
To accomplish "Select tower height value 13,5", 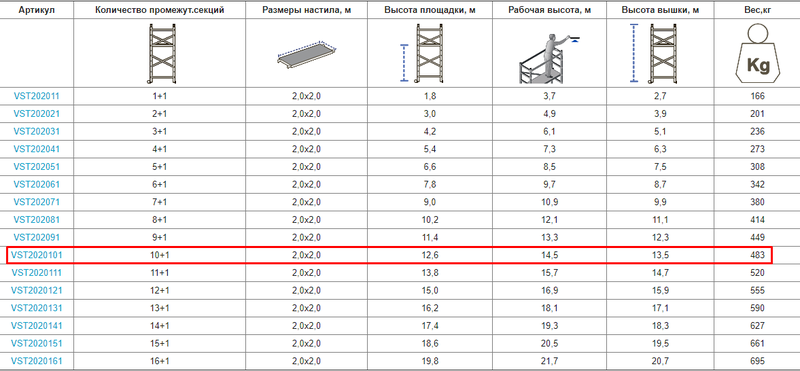I will tap(660, 255).
